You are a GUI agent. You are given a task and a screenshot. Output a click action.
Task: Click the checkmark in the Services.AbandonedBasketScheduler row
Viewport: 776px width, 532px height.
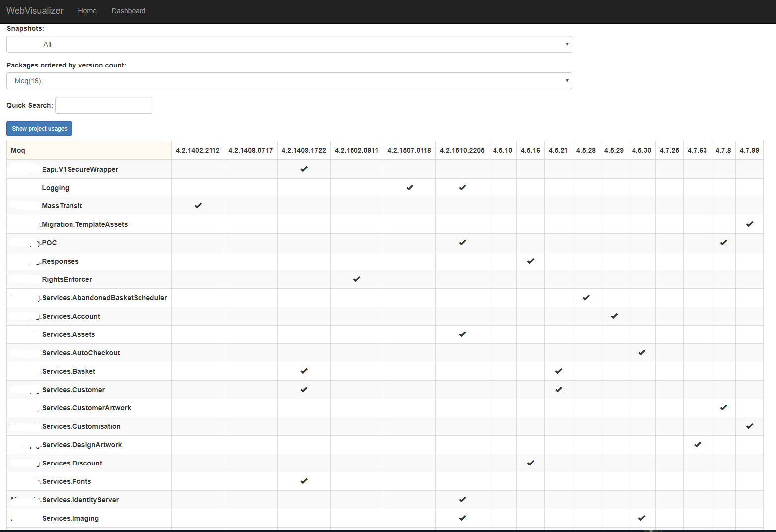point(586,298)
